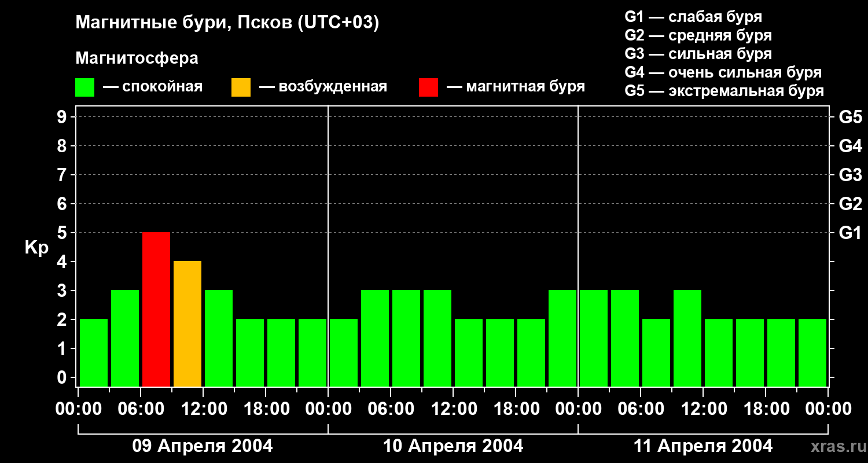Click the Kp axis title
868x463 pixels.
pyautogui.click(x=36, y=248)
